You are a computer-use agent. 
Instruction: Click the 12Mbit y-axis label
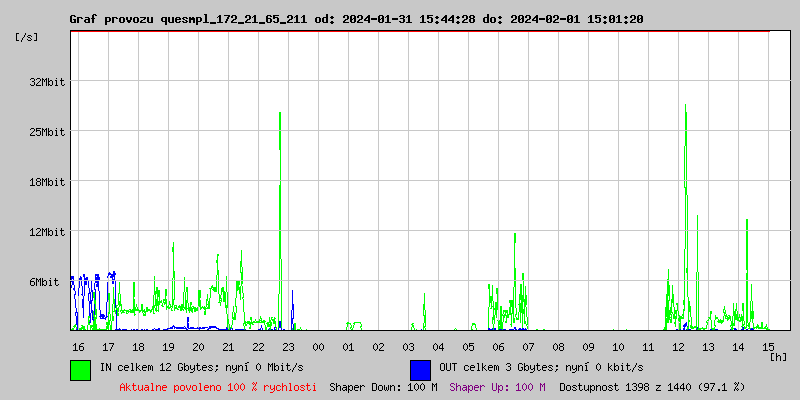[47, 232]
